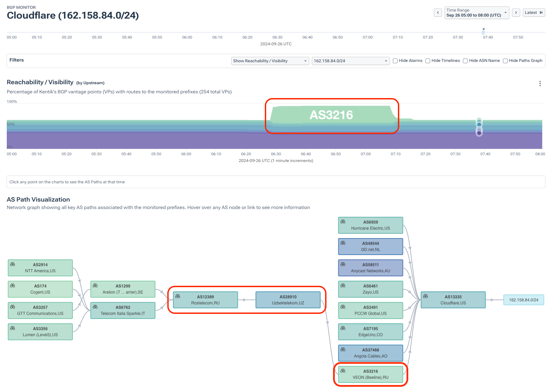552x392 pixels.
Task: Click the AS6461 Zayo,US node label
Action: pos(370,289)
